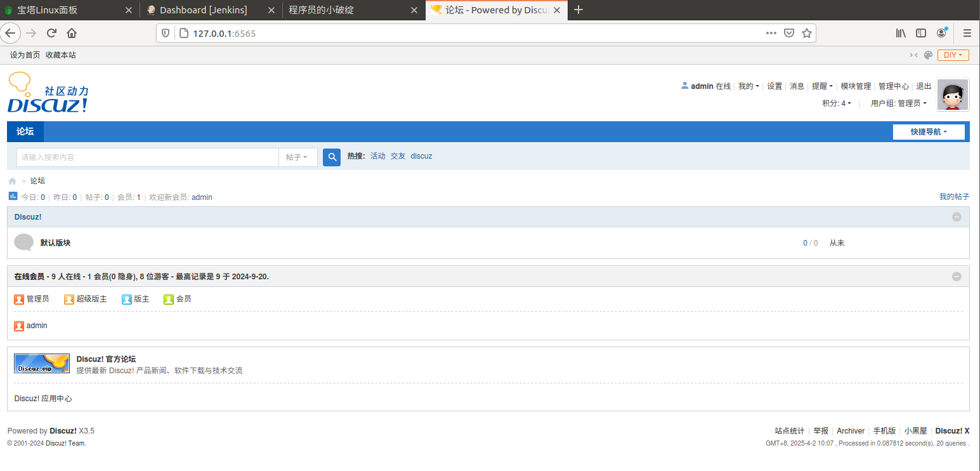Click the gray speech bubble forum icon
980x471 pixels.
(x=23, y=242)
